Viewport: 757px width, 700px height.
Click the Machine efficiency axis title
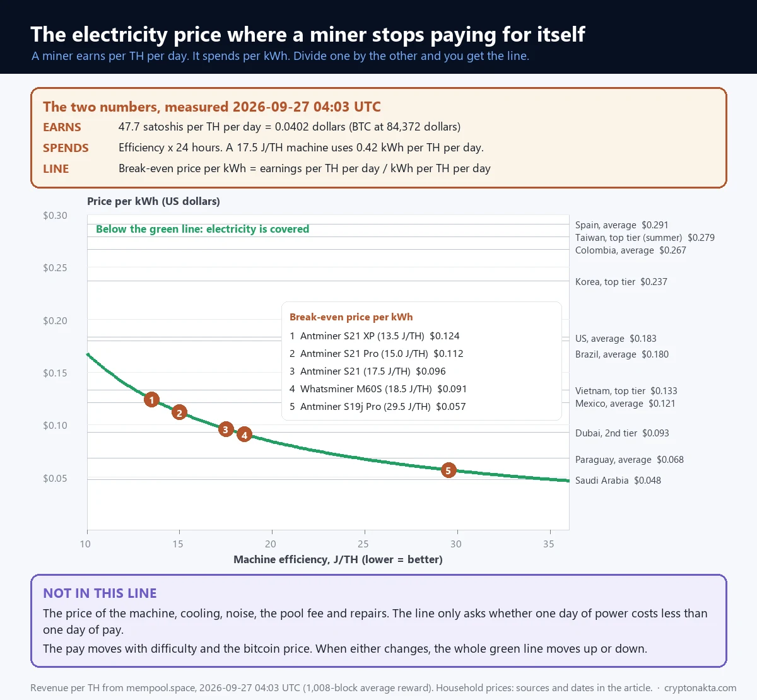point(338,559)
